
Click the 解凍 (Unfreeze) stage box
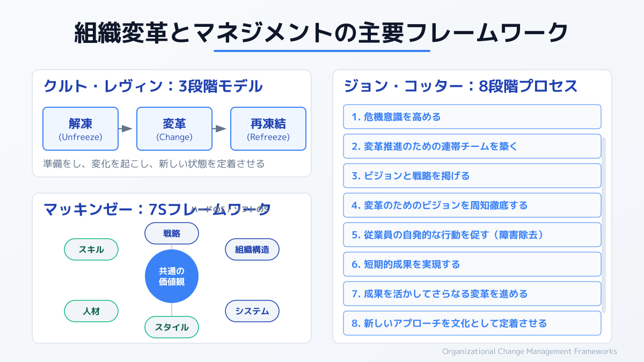[80, 129]
